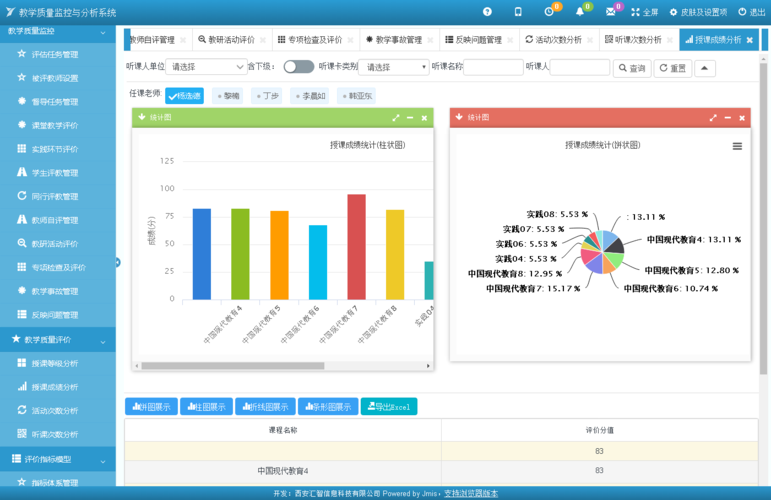Switch to the 反映问题管理 tab
This screenshot has height=500, width=771.
point(478,40)
